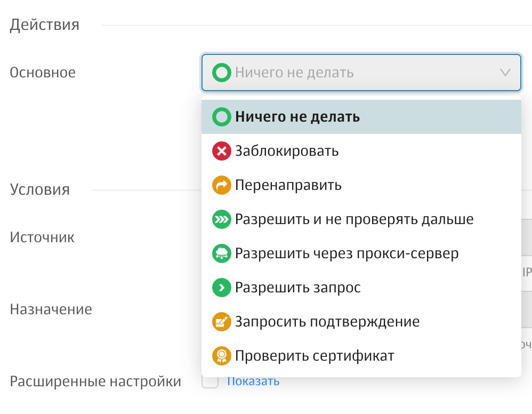Viewport: 532px width, 414px height.
Task: Click the orange arrow Перенаправить icon
Action: pos(220,185)
